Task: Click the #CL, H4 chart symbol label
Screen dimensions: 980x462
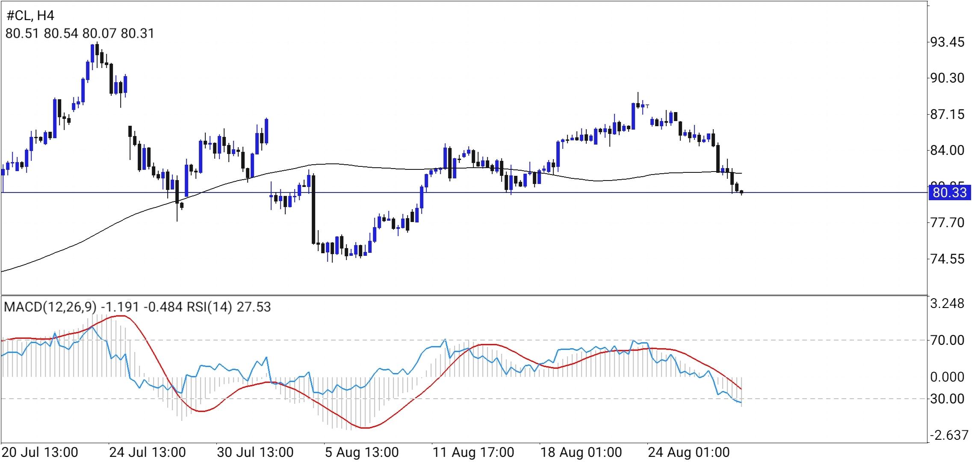Action: (30, 16)
